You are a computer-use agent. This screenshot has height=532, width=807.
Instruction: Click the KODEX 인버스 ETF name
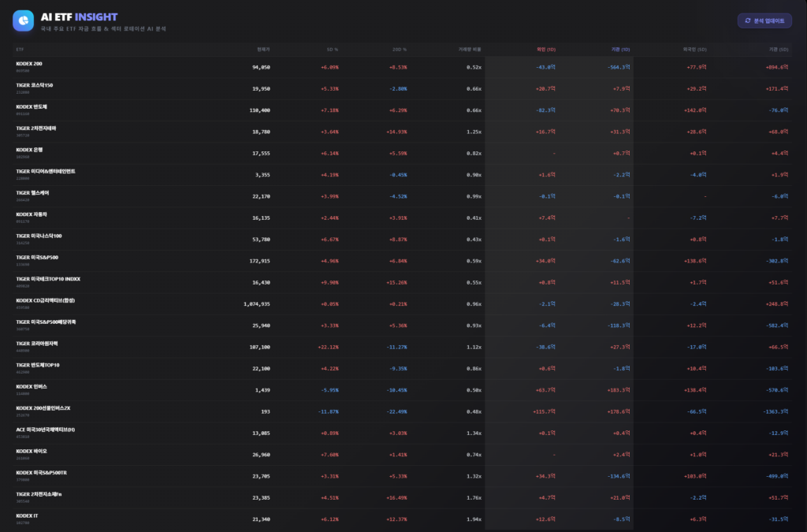(31, 386)
